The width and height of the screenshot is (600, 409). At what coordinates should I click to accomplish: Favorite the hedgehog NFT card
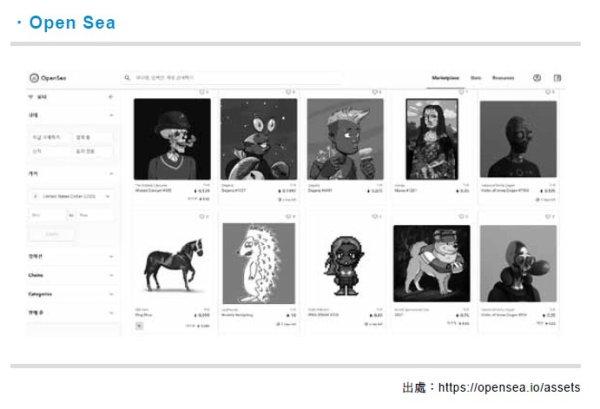(x=288, y=217)
